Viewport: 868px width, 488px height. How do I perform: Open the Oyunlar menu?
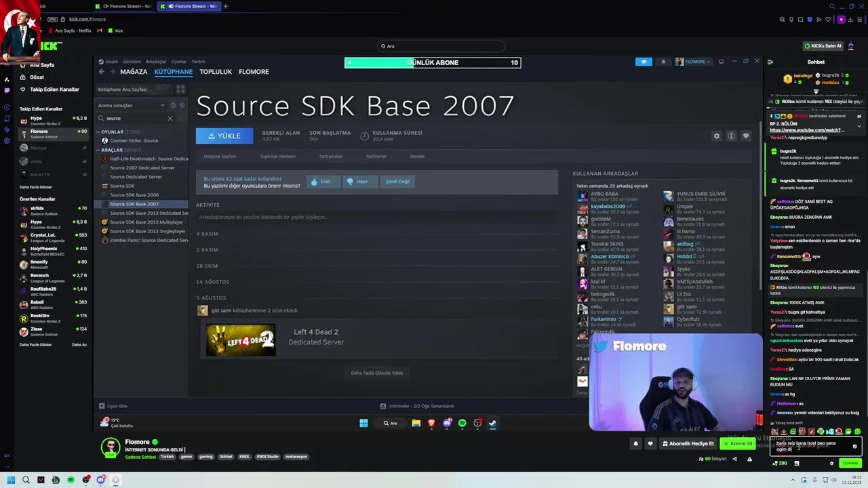(x=178, y=62)
